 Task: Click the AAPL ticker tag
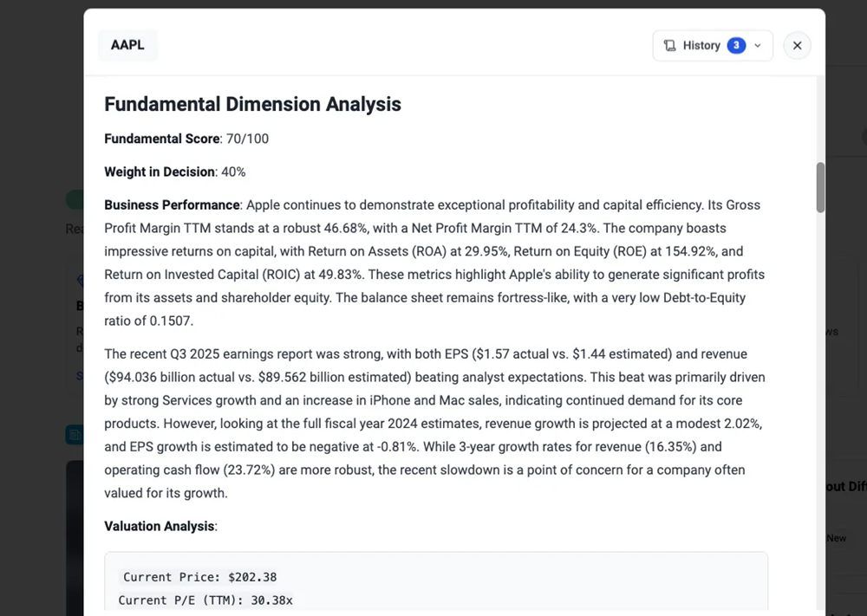click(x=127, y=45)
